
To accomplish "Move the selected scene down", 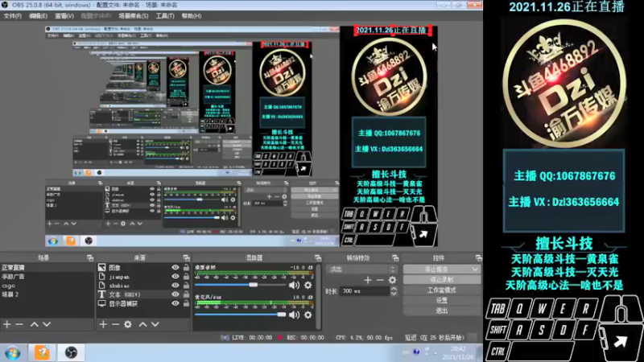I will (47, 324).
